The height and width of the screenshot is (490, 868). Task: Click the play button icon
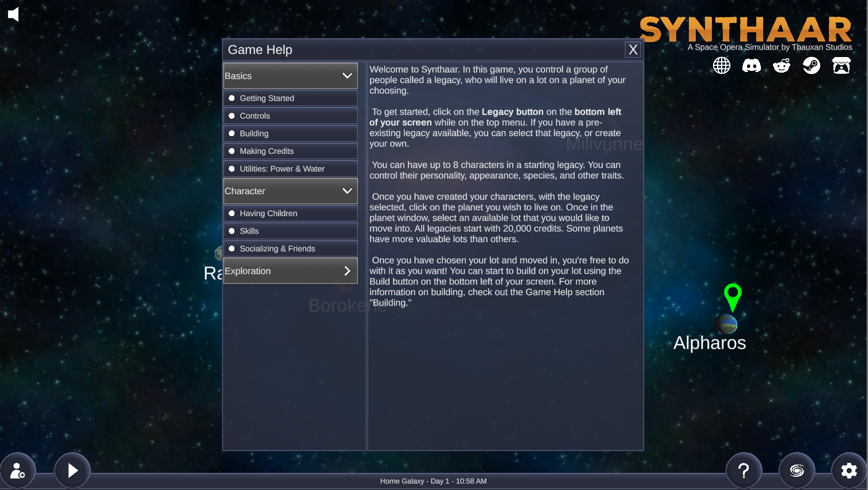click(x=73, y=470)
